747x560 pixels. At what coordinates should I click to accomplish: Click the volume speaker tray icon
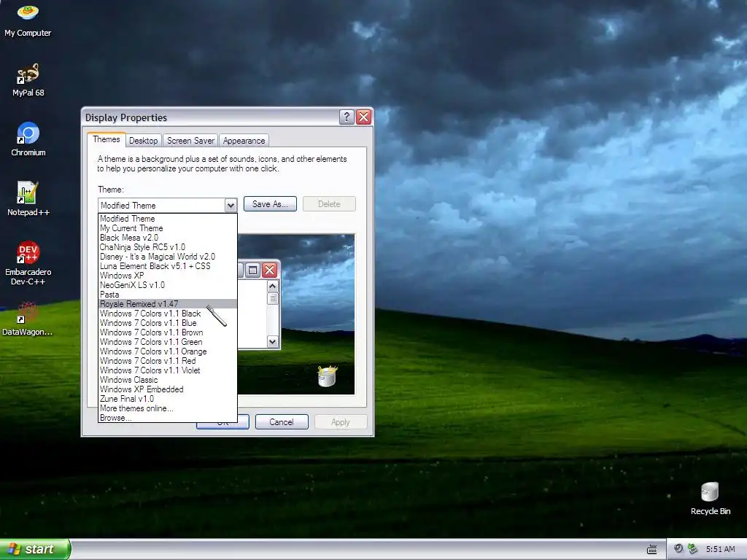point(678,549)
